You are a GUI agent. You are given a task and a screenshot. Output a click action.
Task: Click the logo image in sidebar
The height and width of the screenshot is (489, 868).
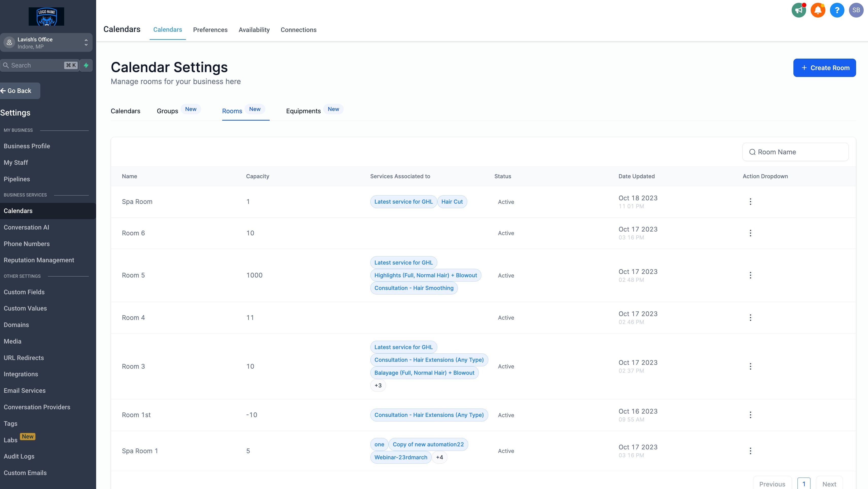pyautogui.click(x=46, y=17)
